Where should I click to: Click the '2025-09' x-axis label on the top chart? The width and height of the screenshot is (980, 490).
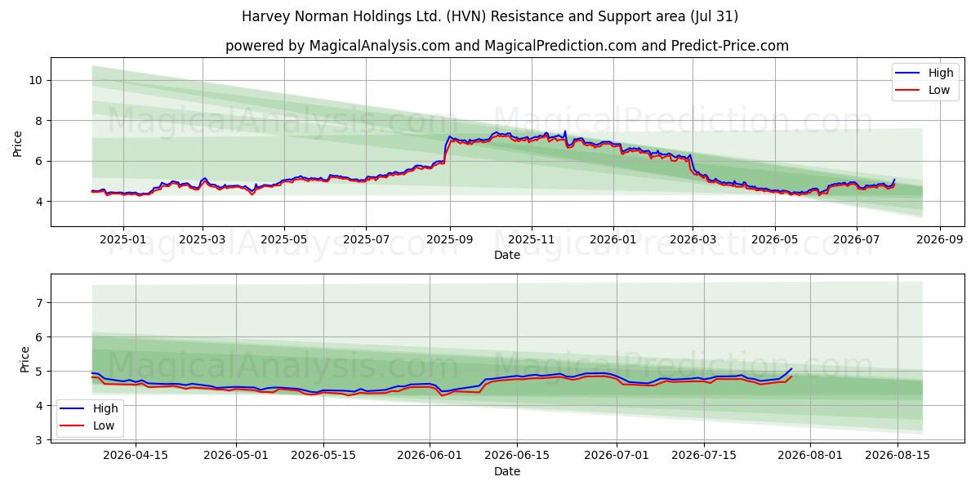point(449,240)
